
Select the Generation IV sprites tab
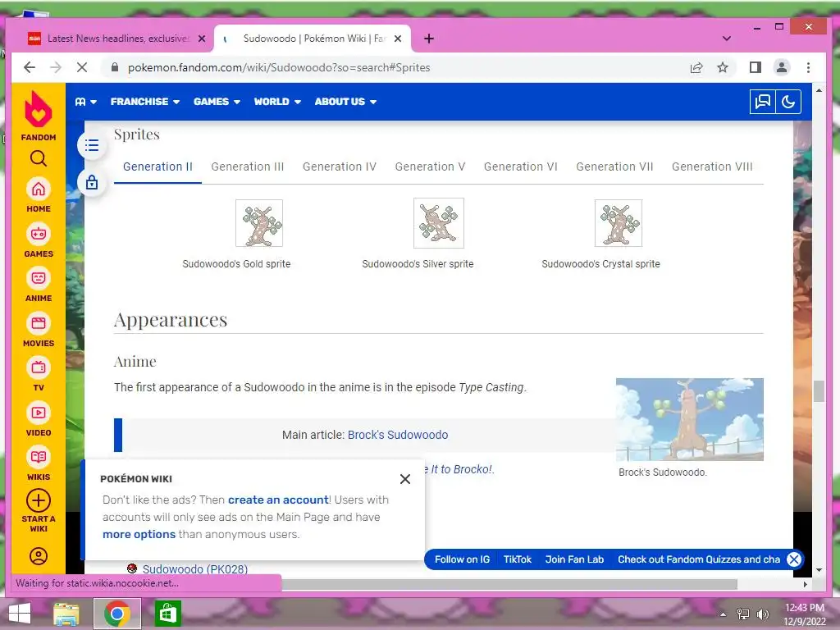[x=339, y=167]
